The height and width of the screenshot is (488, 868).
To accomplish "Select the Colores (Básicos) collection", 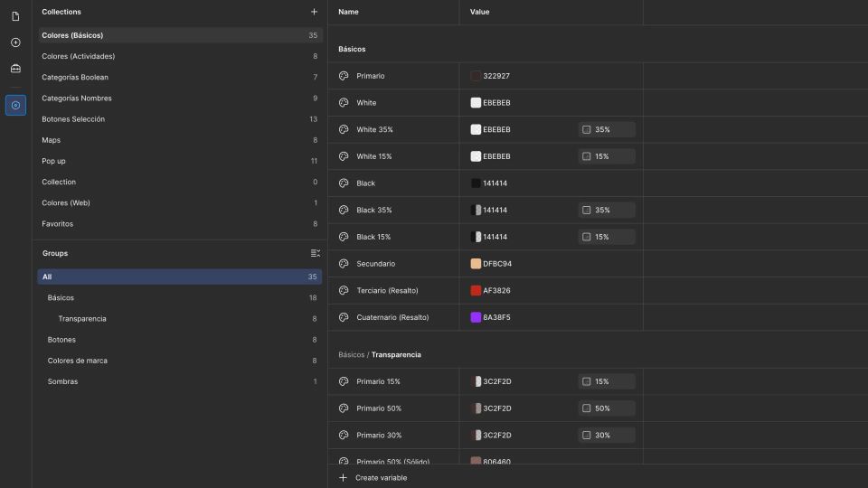I will point(180,35).
